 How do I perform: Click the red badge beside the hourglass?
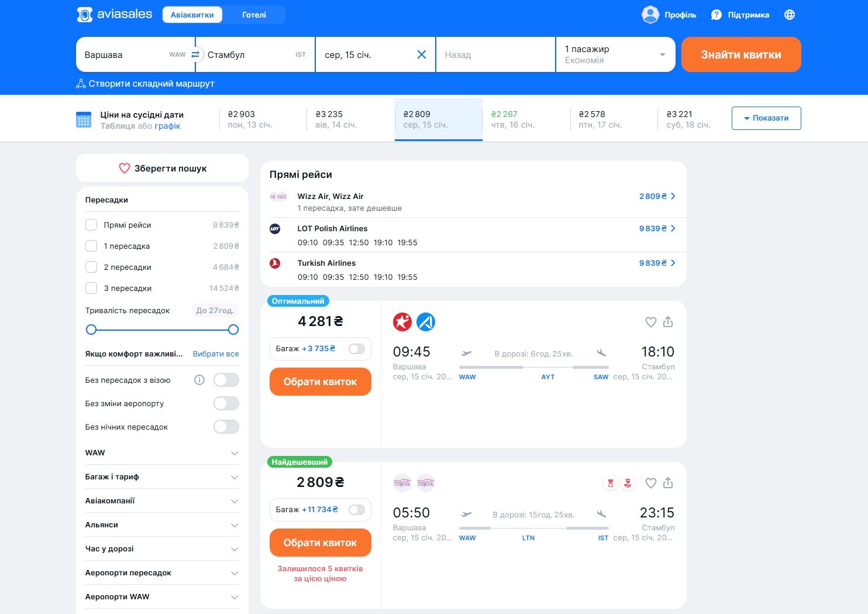point(628,483)
